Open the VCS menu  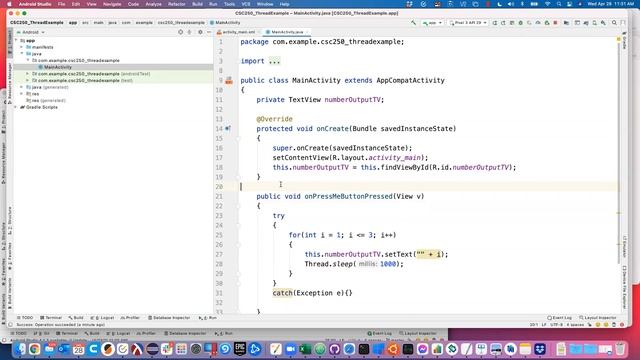pos(246,4)
